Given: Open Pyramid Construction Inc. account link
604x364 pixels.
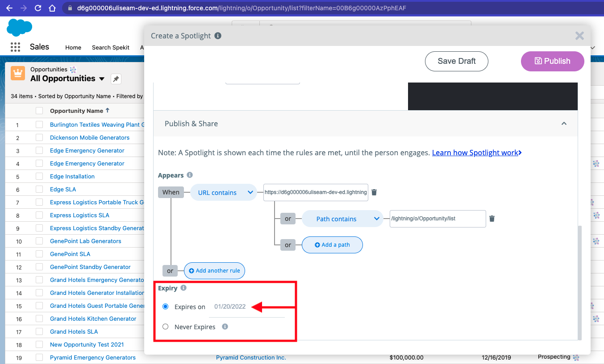Looking at the screenshot, I should [x=251, y=357].
